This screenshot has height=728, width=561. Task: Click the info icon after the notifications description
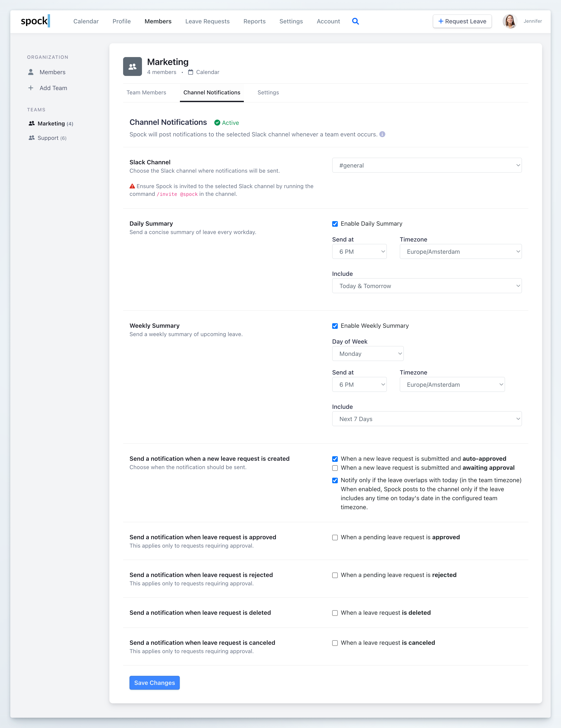tap(382, 134)
